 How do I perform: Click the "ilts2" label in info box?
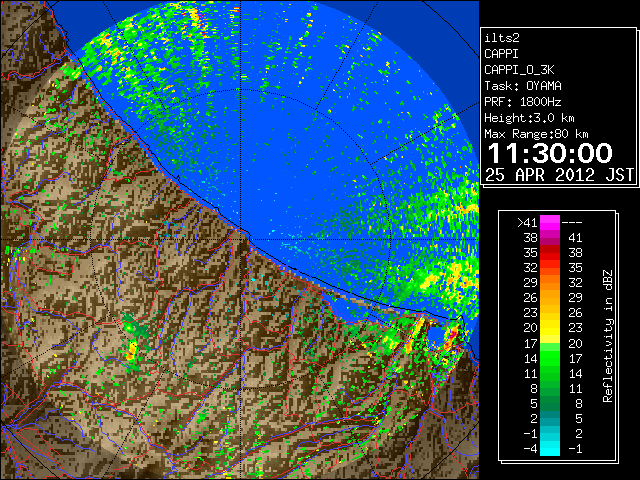click(502, 38)
